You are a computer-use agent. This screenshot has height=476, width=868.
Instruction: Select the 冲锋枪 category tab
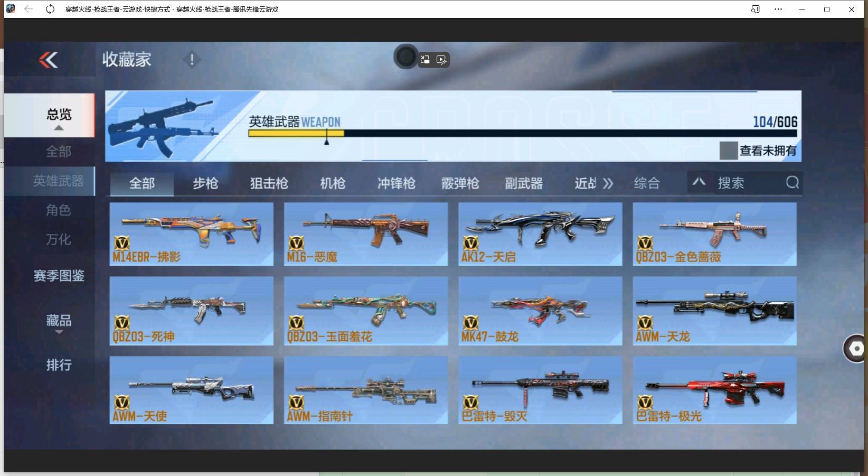pyautogui.click(x=396, y=183)
